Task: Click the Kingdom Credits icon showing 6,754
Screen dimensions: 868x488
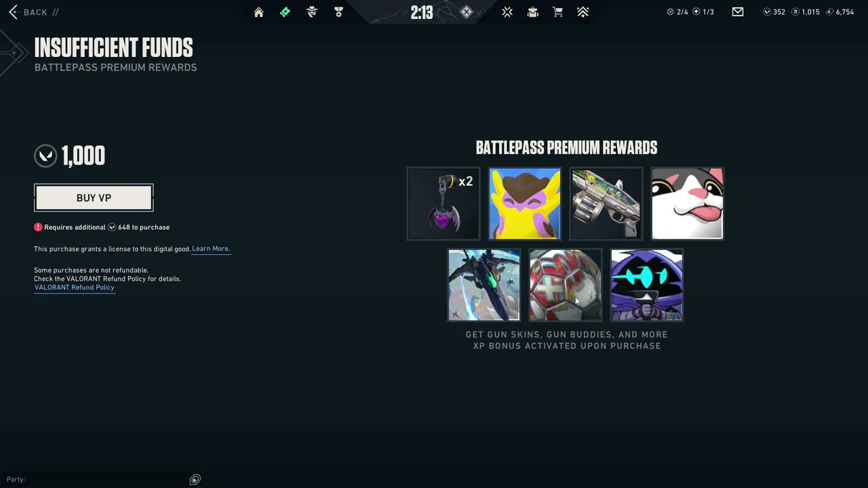Action: click(x=829, y=12)
